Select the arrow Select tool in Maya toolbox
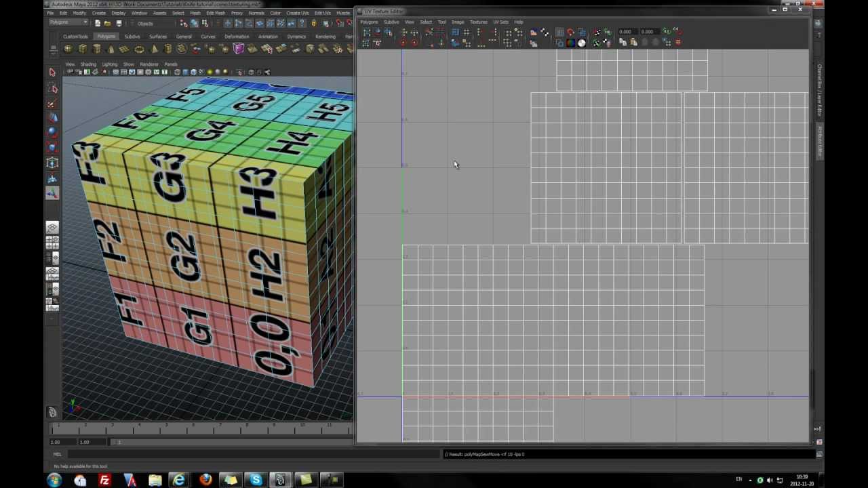 (52, 73)
